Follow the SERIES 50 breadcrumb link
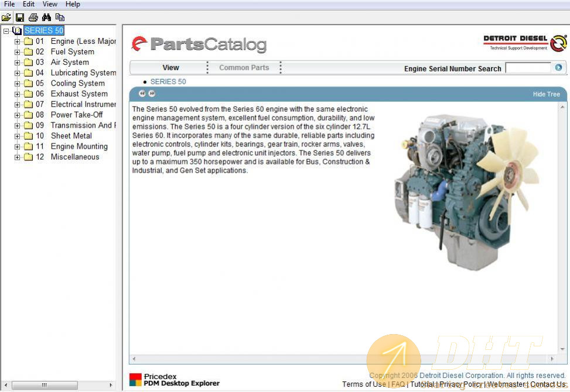 click(x=168, y=82)
